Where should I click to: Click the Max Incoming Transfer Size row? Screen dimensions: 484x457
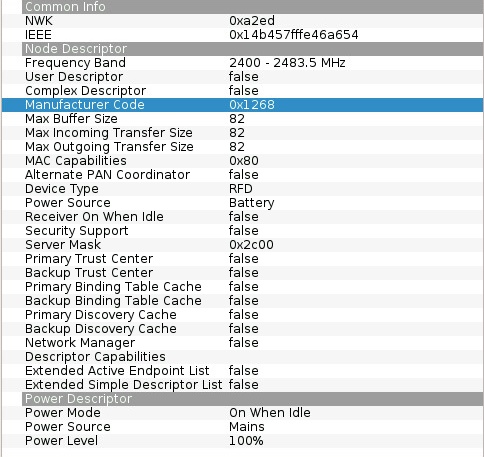pyautogui.click(x=243, y=133)
